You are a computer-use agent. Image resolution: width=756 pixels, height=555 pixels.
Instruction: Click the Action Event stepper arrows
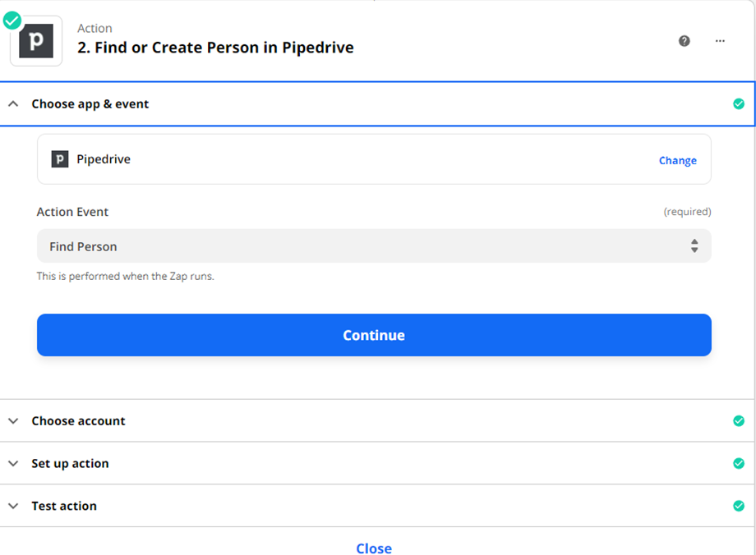click(x=694, y=246)
